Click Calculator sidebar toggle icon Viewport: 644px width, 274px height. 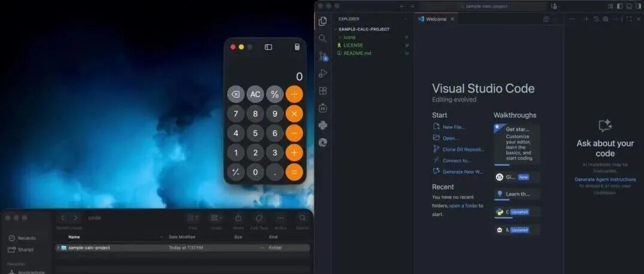pyautogui.click(x=268, y=47)
